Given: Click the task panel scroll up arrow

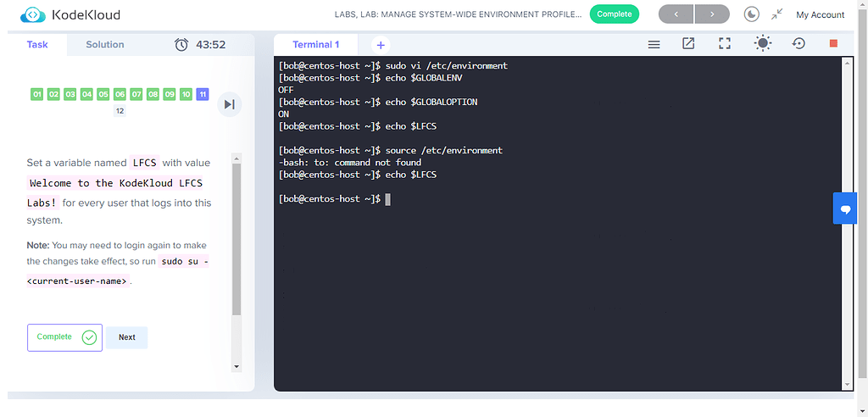Looking at the screenshot, I should (236, 158).
